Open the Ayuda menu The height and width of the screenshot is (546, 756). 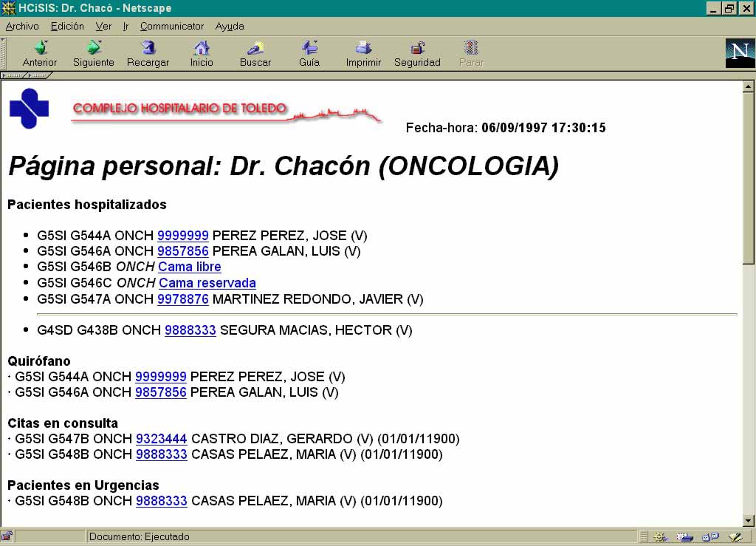230,26
